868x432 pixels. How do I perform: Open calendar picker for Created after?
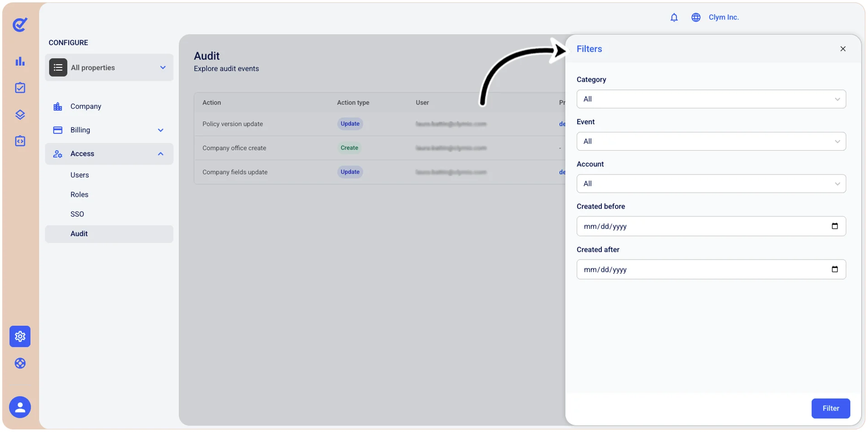(835, 269)
